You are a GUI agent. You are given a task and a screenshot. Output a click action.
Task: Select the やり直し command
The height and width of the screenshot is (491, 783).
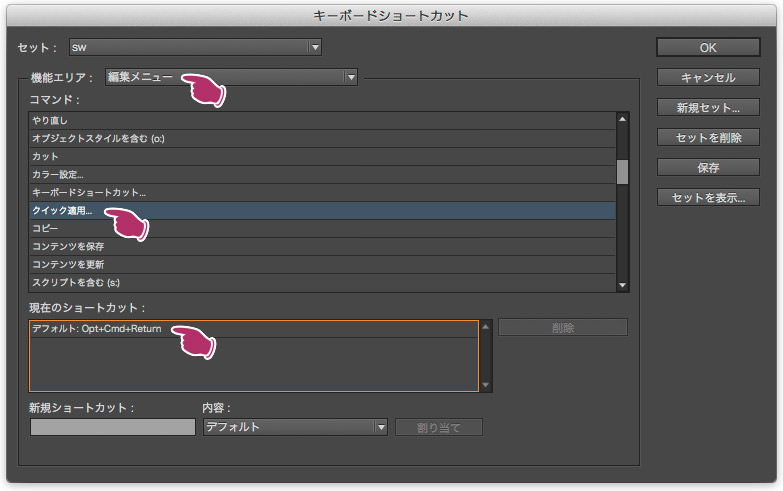pos(322,120)
